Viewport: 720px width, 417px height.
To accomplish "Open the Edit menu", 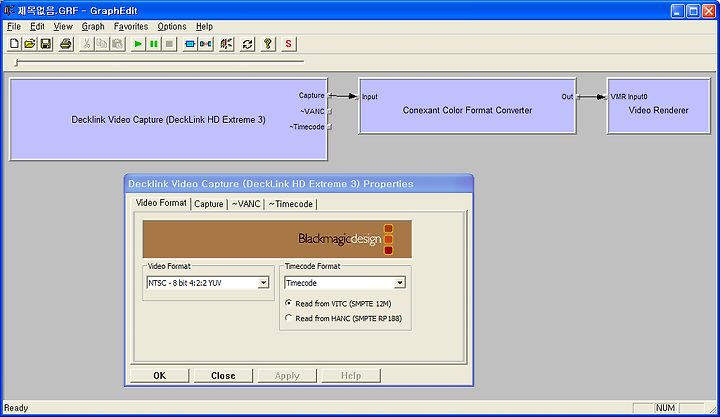I will click(37, 27).
